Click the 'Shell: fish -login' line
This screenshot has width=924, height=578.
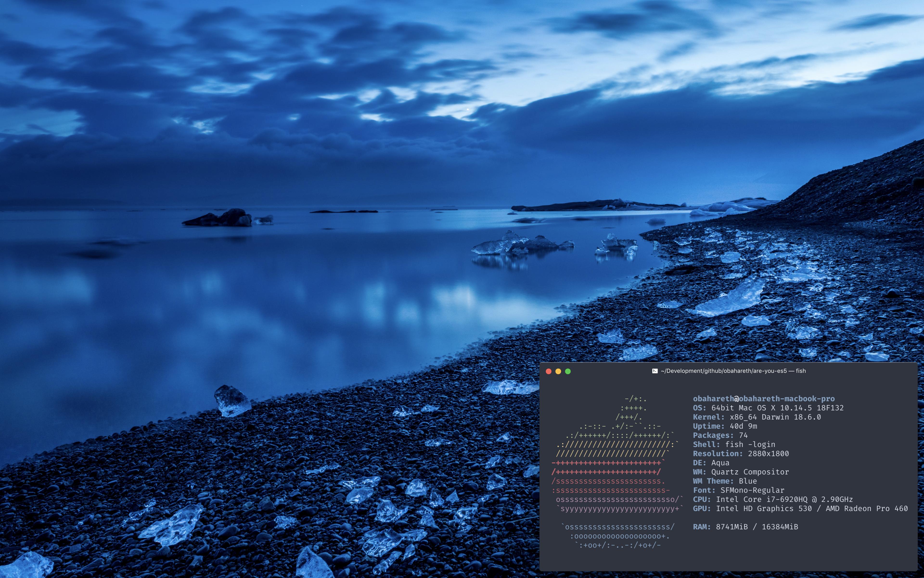point(734,445)
